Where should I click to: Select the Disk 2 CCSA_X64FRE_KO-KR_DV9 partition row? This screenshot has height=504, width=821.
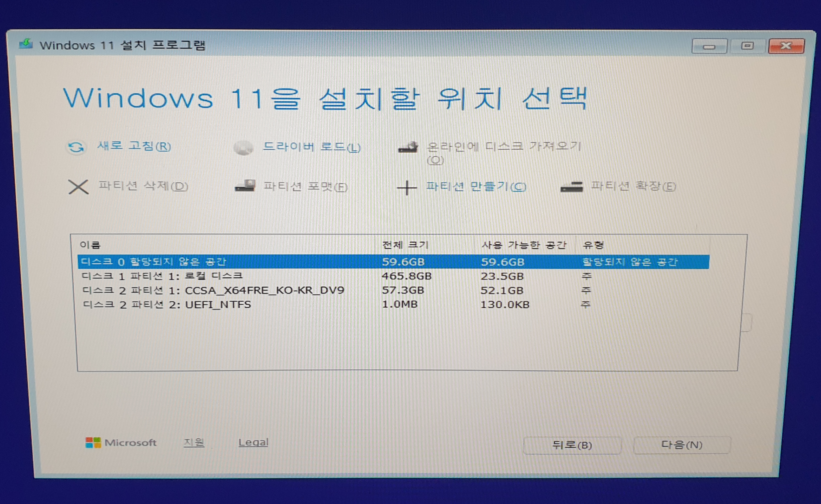pos(214,290)
